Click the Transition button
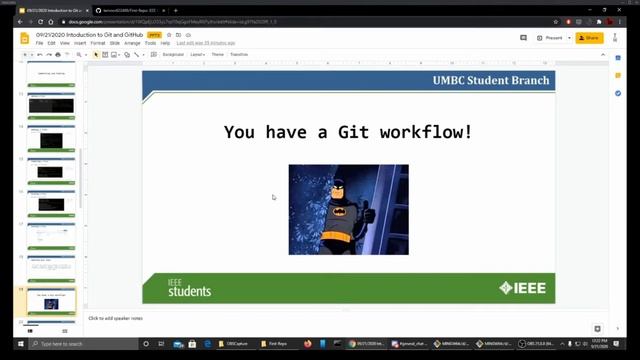Viewport: 640px width, 360px height. pos(239,55)
